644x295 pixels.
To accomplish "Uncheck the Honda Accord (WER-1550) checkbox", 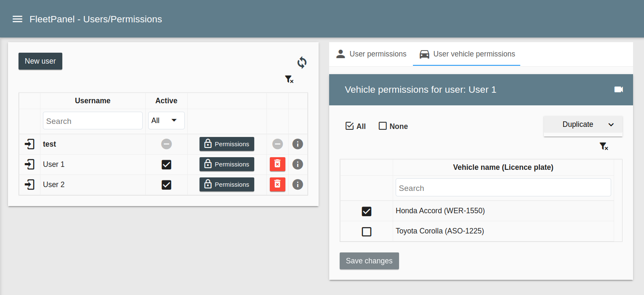I will pyautogui.click(x=367, y=211).
